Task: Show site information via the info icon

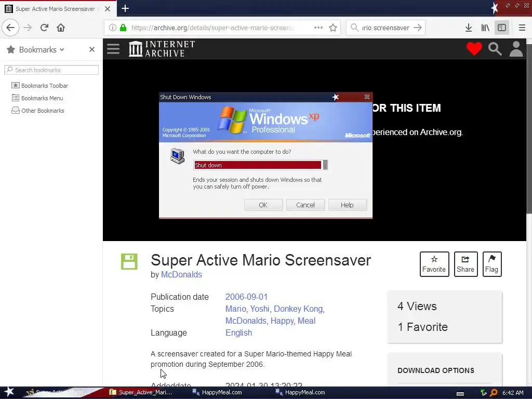Action: pyautogui.click(x=113, y=28)
